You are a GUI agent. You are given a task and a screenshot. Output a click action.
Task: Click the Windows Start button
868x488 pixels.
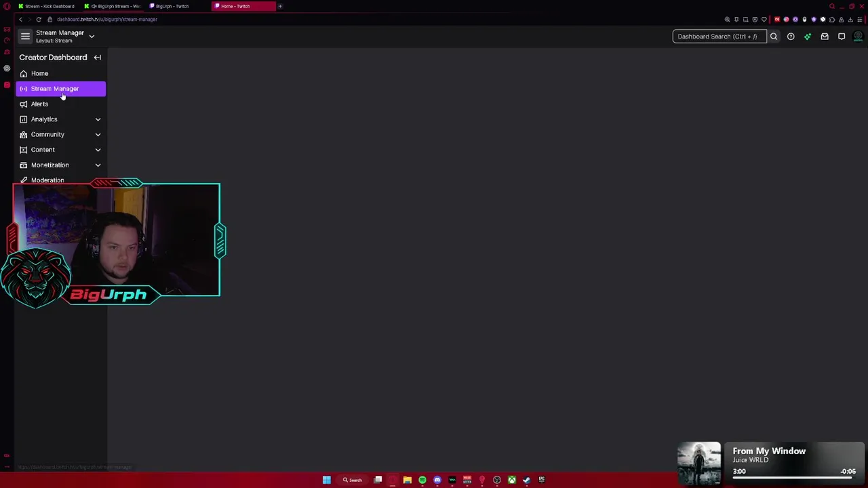(x=327, y=480)
